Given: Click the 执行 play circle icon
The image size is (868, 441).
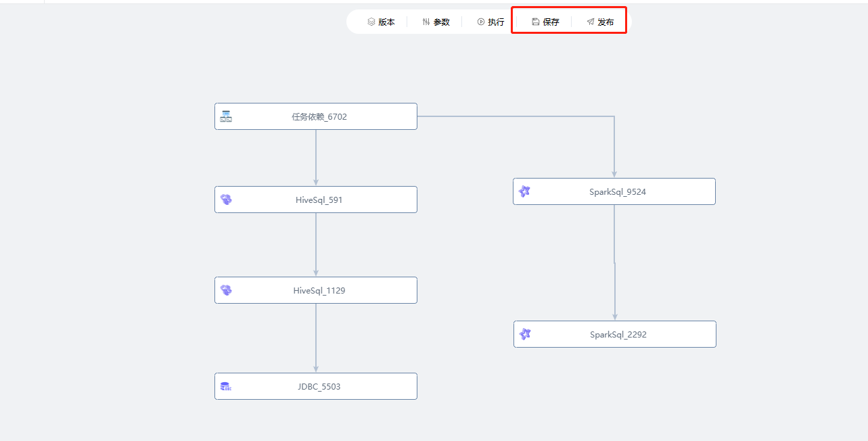Looking at the screenshot, I should click(x=481, y=22).
